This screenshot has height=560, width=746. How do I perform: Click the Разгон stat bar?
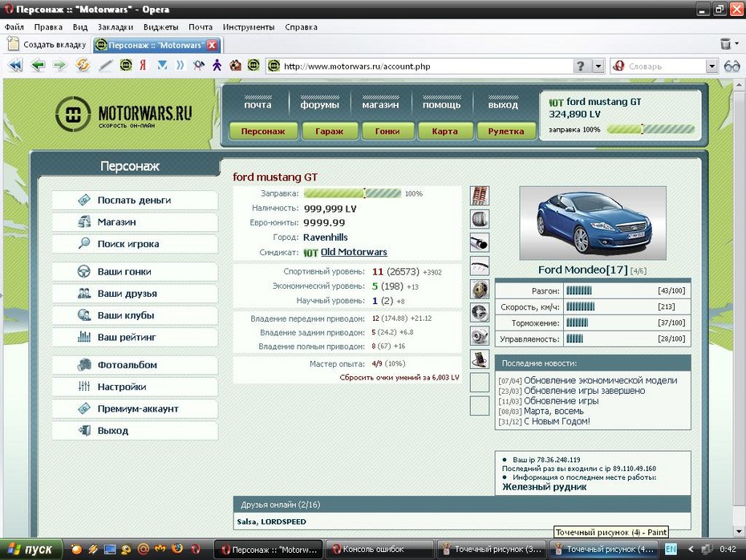point(578,290)
